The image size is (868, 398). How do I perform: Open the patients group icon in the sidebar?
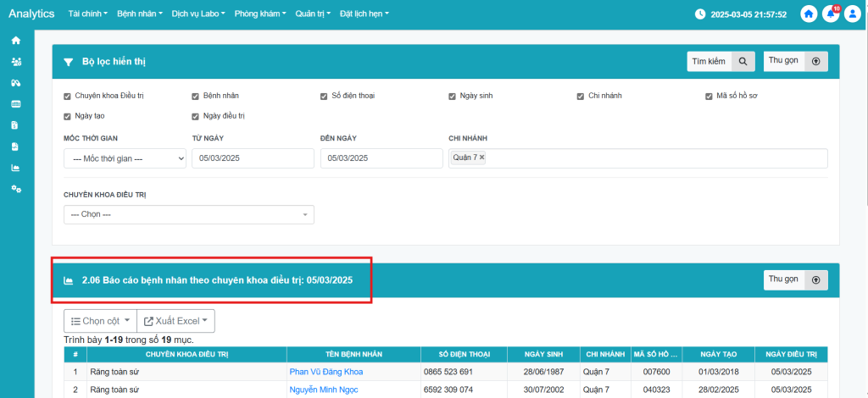[x=15, y=62]
